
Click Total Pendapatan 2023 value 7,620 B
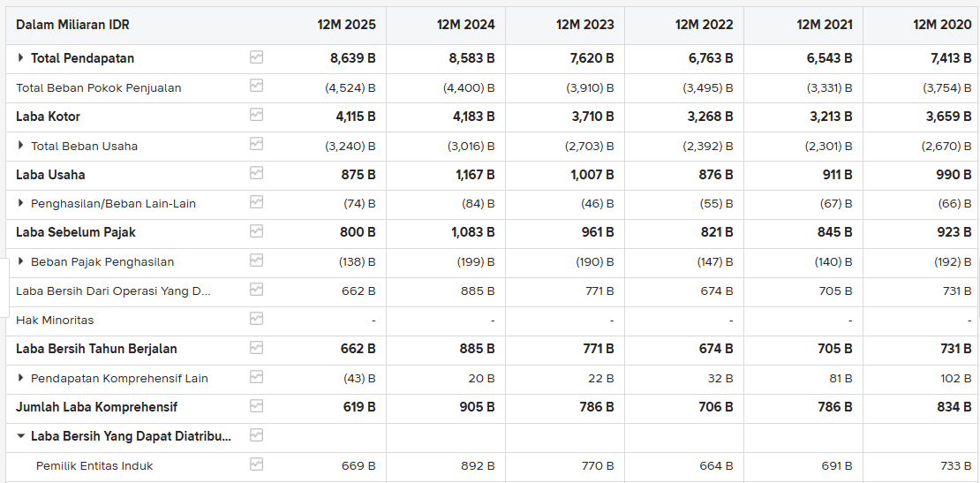point(592,59)
